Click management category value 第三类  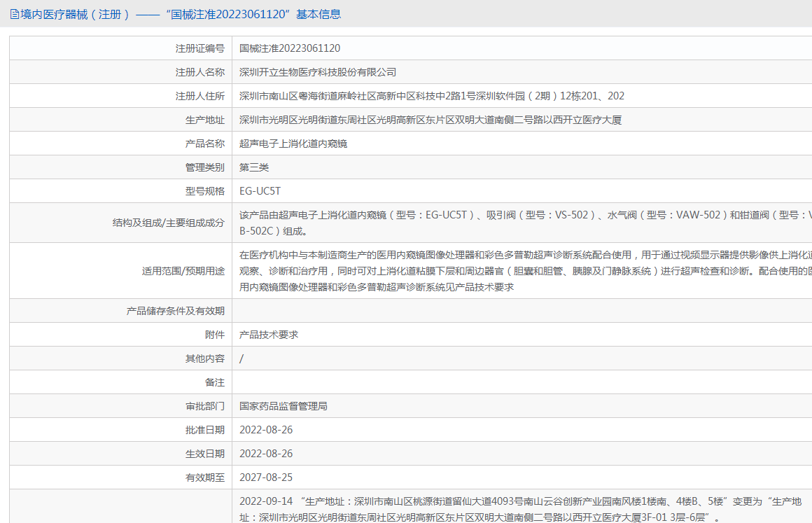254,167
